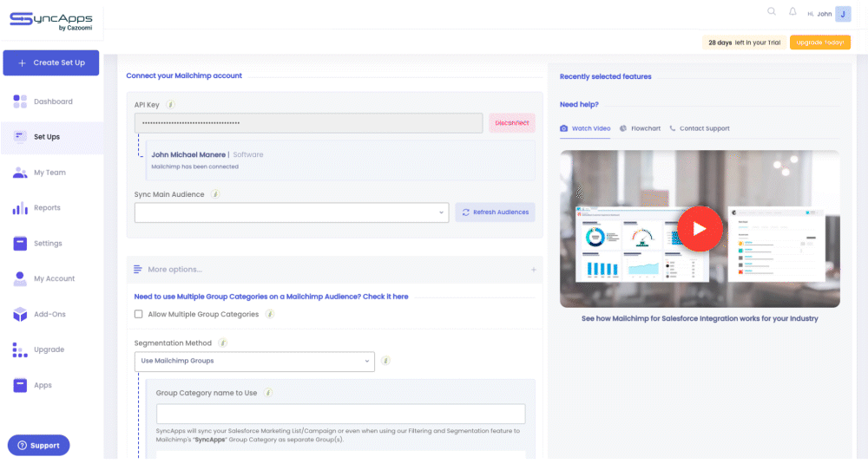
Task: Click the Support help button
Action: point(39,445)
